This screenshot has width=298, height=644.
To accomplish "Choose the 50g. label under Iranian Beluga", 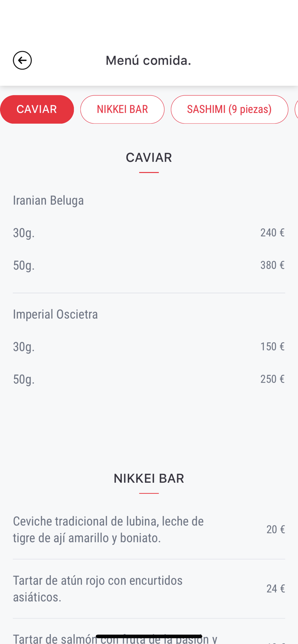I will (24, 265).
